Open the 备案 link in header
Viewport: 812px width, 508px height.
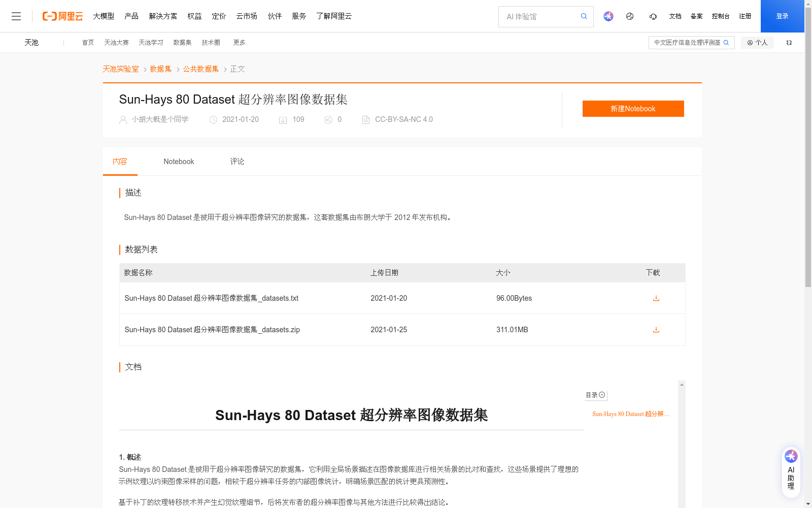click(696, 16)
